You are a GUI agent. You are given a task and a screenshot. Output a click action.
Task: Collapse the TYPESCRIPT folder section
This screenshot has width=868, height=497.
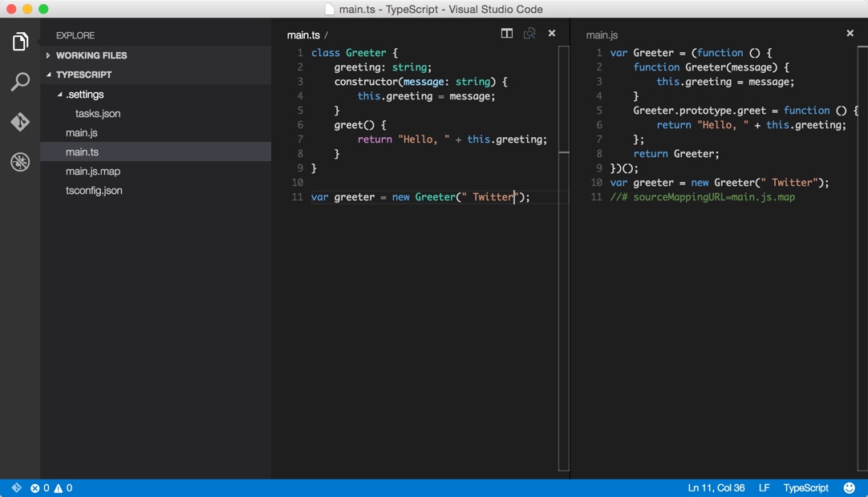point(83,75)
